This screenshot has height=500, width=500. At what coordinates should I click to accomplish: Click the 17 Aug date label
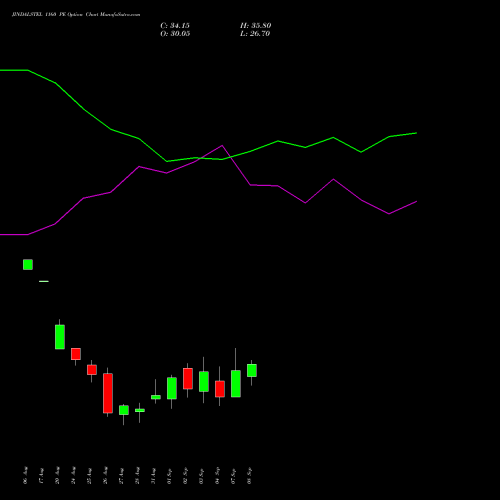42,476
